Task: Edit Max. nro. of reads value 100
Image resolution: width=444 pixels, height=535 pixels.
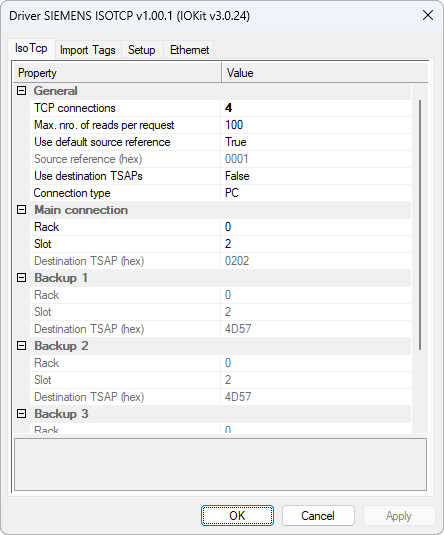Action: click(x=316, y=125)
